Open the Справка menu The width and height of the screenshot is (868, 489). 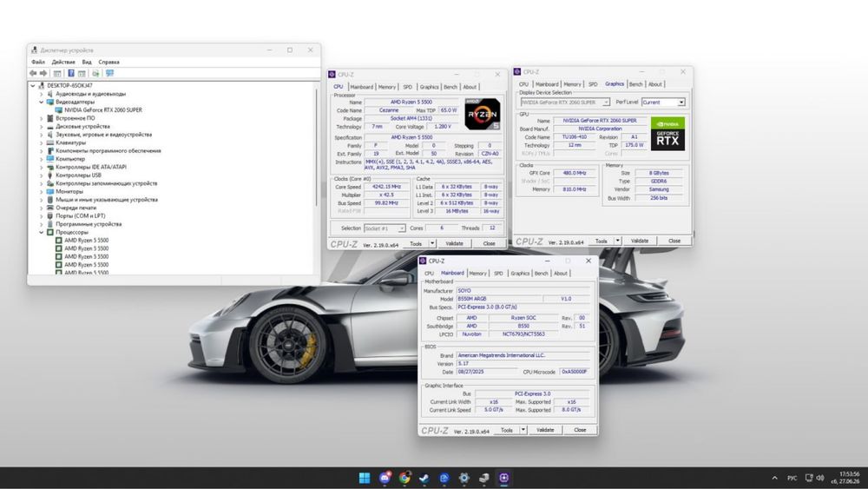pos(108,62)
